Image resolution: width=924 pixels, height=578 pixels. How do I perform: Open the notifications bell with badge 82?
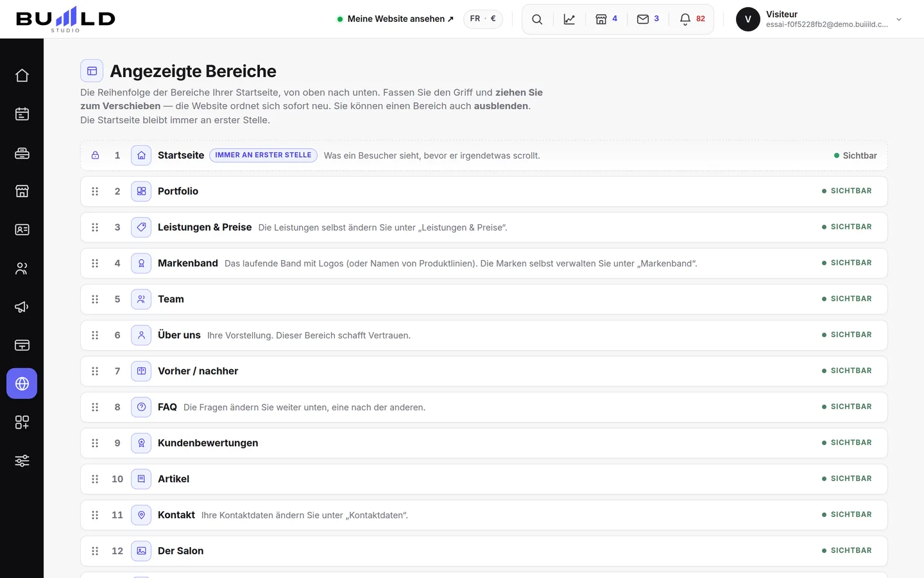pos(692,19)
